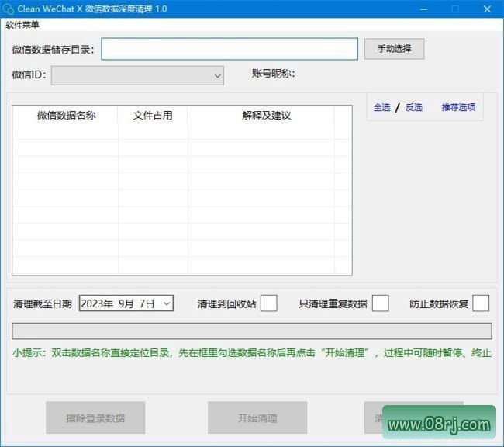This screenshot has height=447, width=504.
Task: Click the green 小提示 hint text
Action: pyautogui.click(x=252, y=352)
